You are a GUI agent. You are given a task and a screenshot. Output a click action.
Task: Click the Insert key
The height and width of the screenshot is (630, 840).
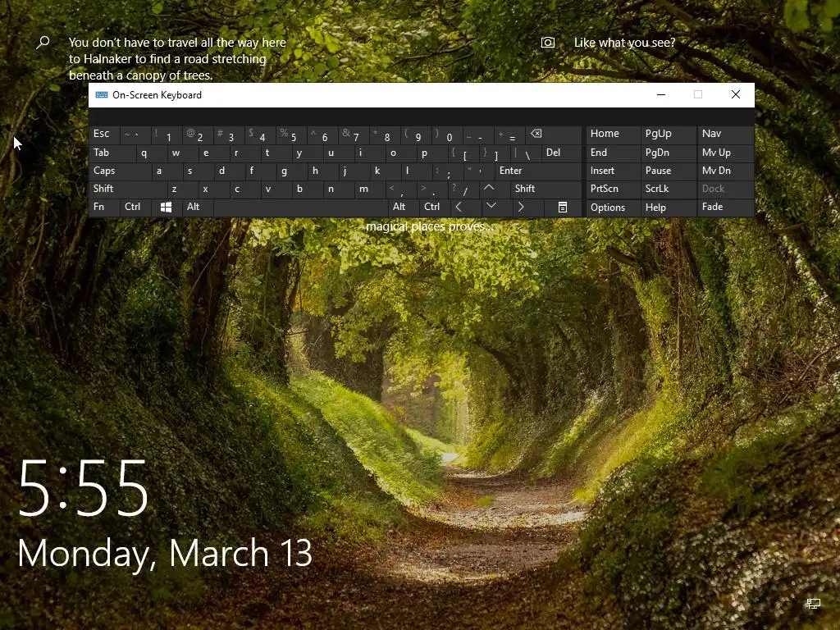click(613, 171)
